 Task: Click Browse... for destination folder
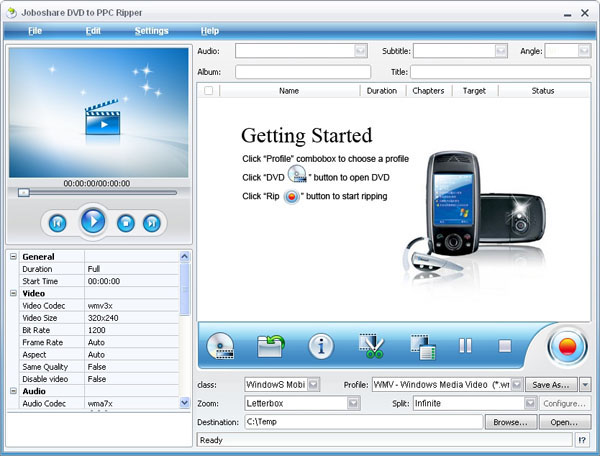coord(510,422)
